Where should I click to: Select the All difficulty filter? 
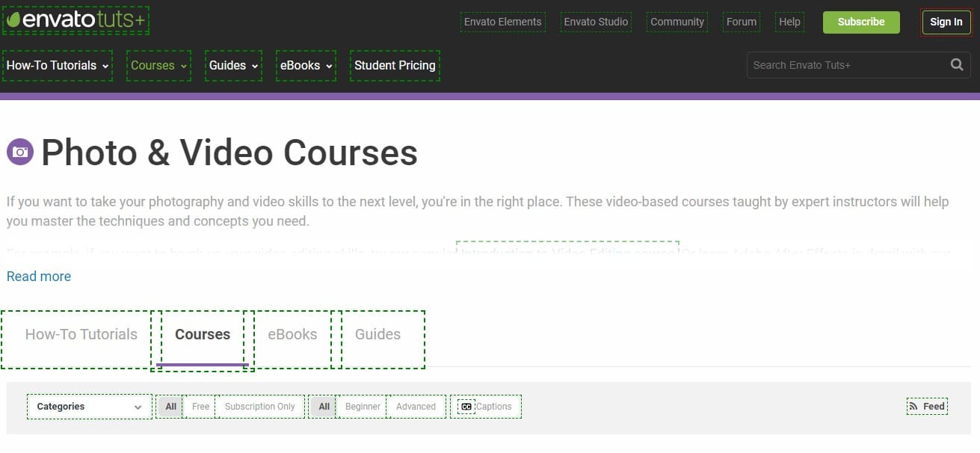tap(324, 407)
